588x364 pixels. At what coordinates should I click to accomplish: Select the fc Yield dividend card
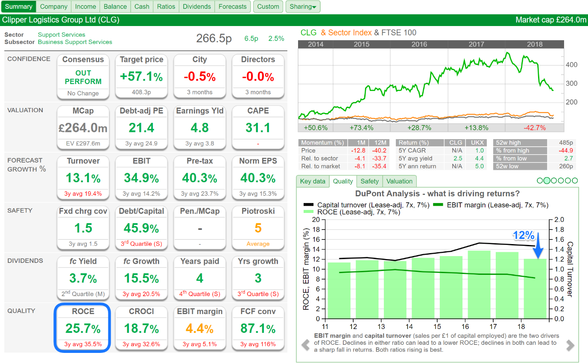(x=83, y=278)
